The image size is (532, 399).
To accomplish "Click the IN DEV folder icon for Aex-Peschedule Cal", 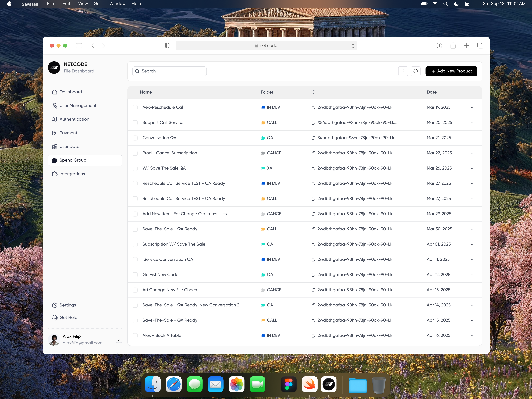I will click(263, 108).
